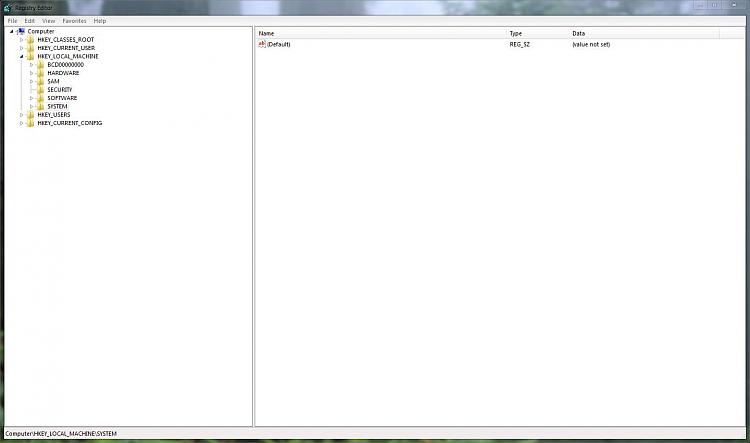Expand HARDWARE subkey arrow
Screen dimensions: 750x443
tap(32, 73)
